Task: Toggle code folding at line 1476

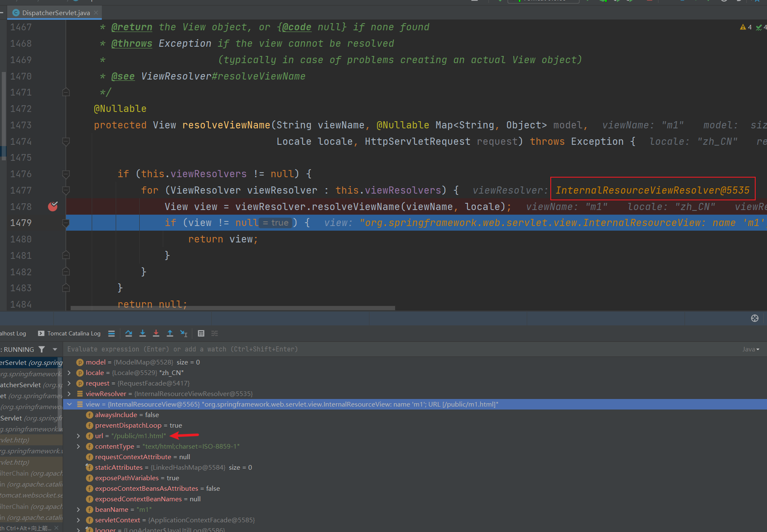Action: [x=66, y=174]
